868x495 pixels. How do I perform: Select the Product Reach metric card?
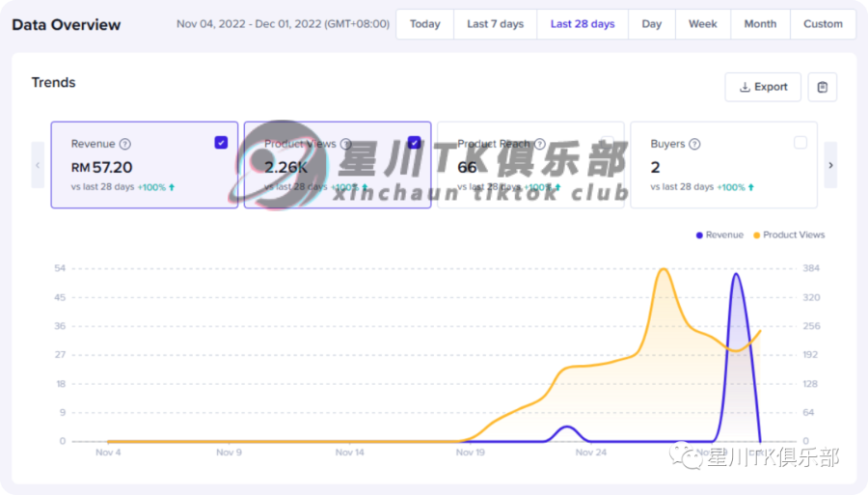[x=530, y=165]
